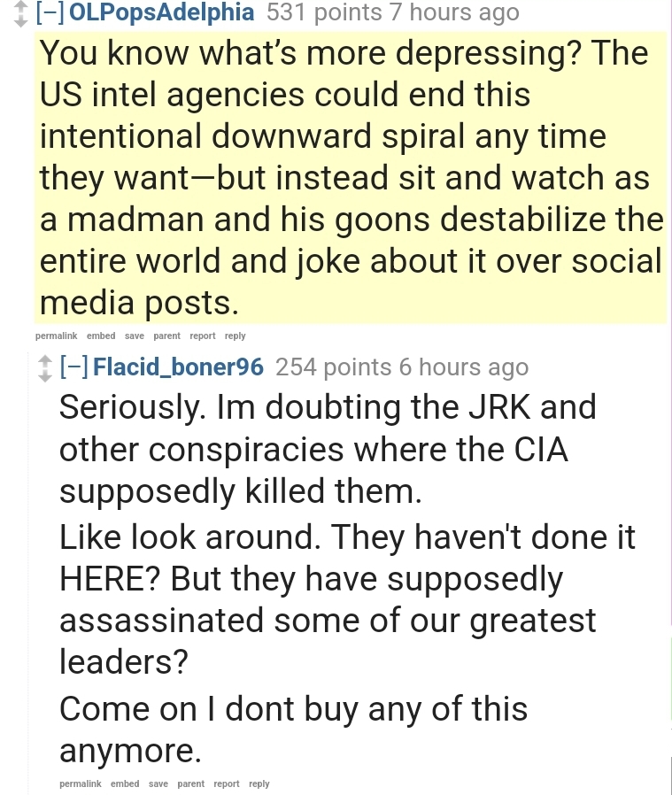
Task: Downvote OLPopsAdelphia's comment
Action: click(20, 20)
